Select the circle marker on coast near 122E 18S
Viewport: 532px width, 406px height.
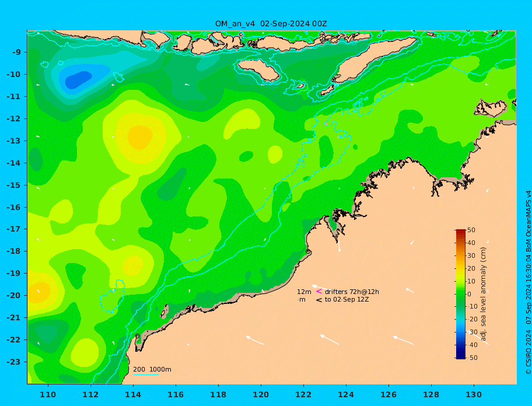click(x=308, y=251)
